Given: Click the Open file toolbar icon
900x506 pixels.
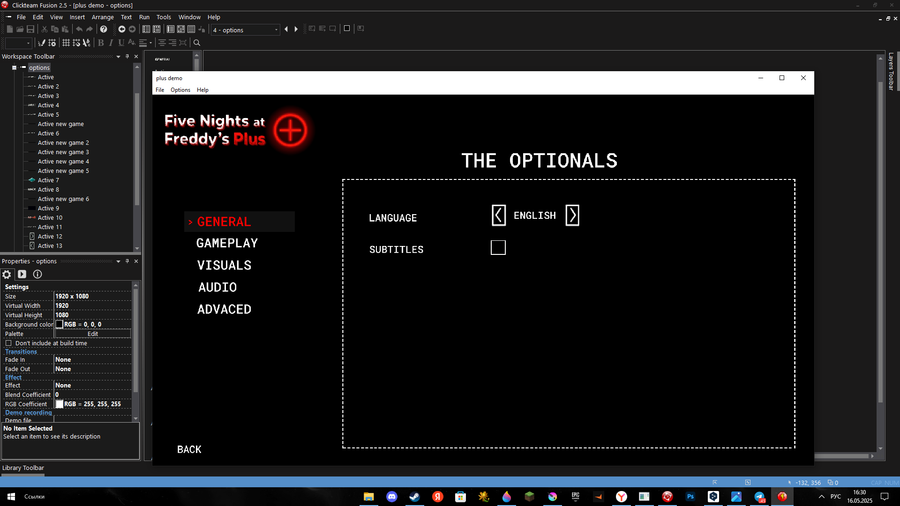Looking at the screenshot, I should 20,29.
